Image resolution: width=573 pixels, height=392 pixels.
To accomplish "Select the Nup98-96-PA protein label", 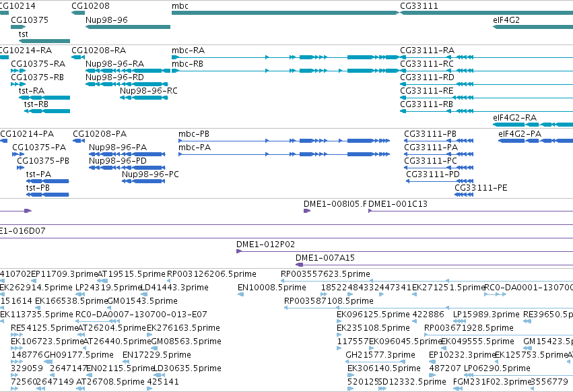I will 118,148.
